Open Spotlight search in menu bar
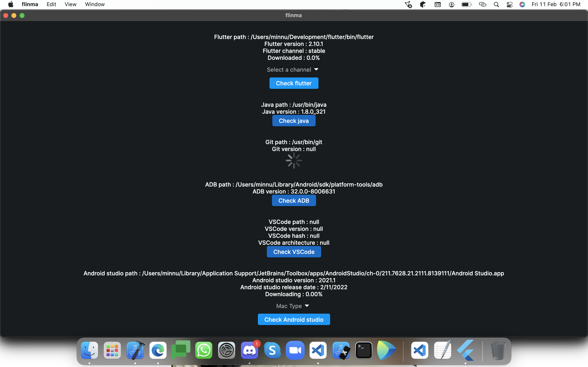 click(x=497, y=4)
